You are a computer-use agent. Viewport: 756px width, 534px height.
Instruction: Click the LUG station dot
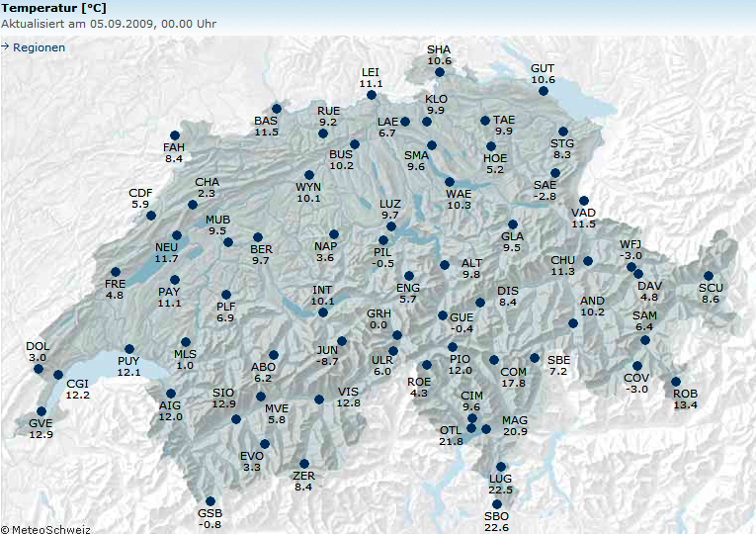click(x=501, y=467)
